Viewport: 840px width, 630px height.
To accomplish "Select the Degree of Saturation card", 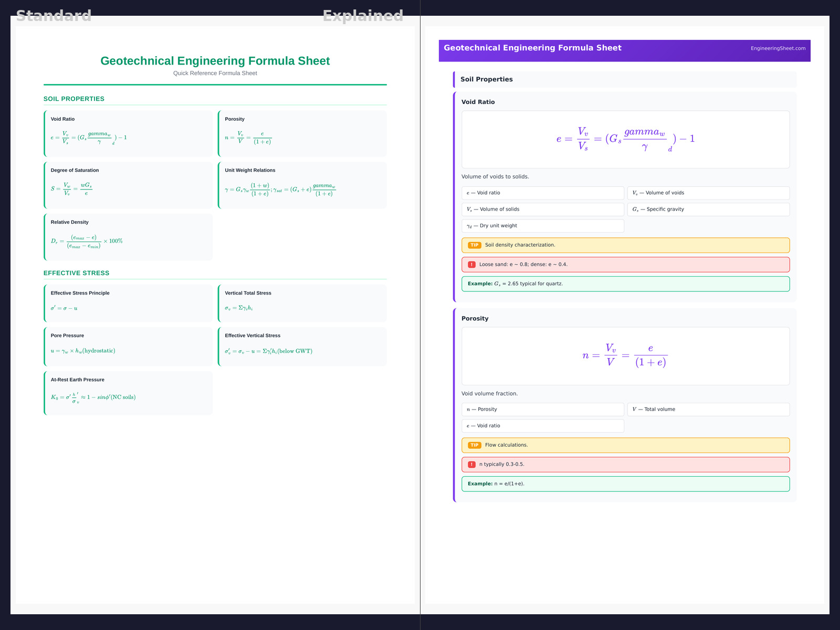I will [129, 185].
